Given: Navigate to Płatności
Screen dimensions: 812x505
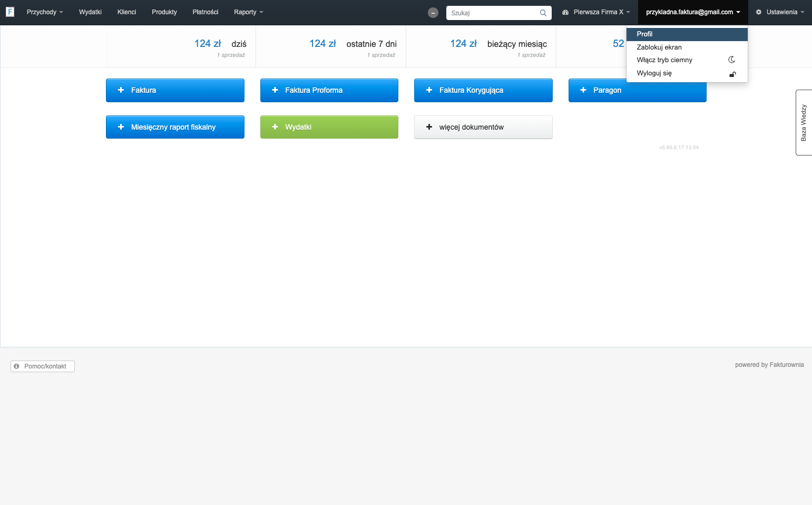Looking at the screenshot, I should 206,12.
